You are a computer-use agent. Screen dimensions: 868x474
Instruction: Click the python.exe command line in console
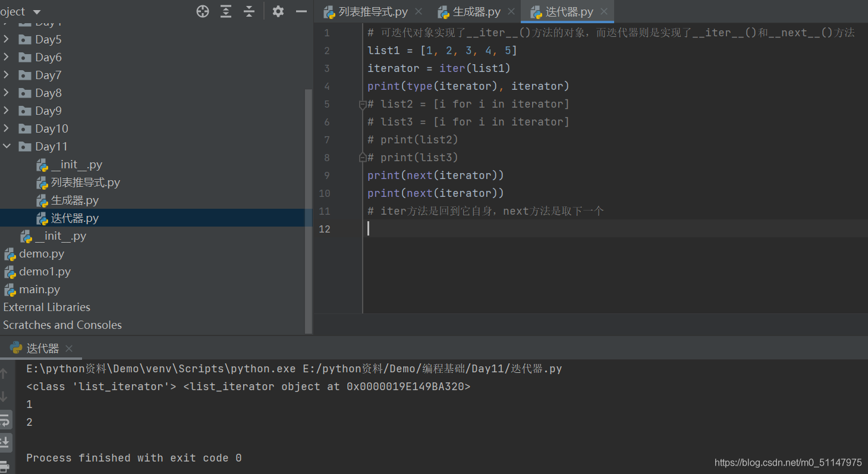click(x=294, y=369)
